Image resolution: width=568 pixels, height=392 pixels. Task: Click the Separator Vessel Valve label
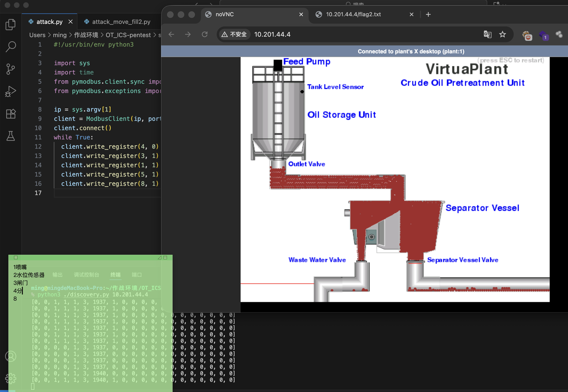tap(463, 260)
